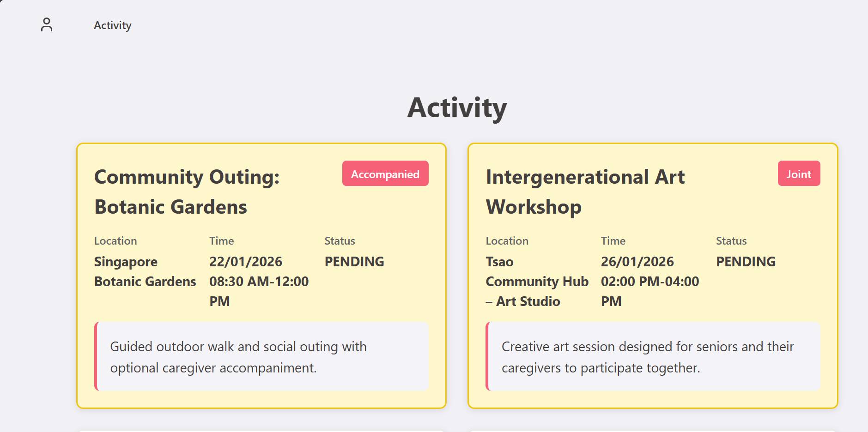Click the user profile icon
The width and height of the screenshot is (868, 432).
47,25
